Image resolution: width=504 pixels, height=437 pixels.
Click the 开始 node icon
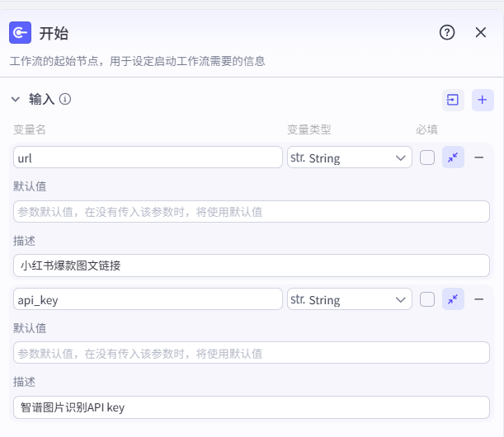(21, 33)
